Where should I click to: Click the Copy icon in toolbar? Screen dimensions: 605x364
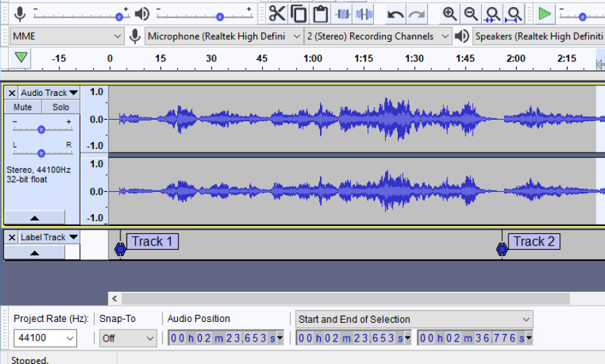[x=299, y=14]
